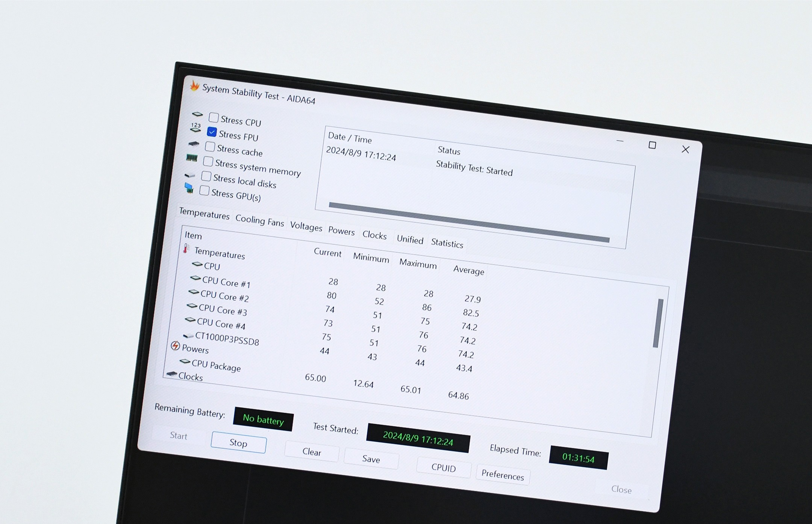Click the 64.86 average power value

tap(458, 395)
